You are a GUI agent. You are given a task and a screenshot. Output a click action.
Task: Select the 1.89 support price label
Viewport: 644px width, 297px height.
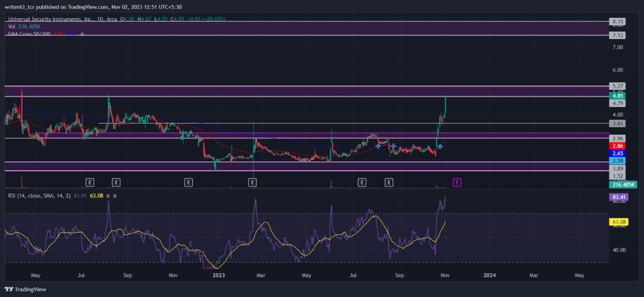coord(617,169)
